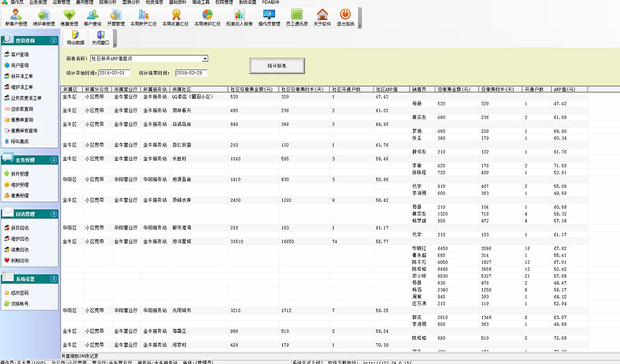
Task: Open the PDA软件 menu
Action: click(270, 2)
